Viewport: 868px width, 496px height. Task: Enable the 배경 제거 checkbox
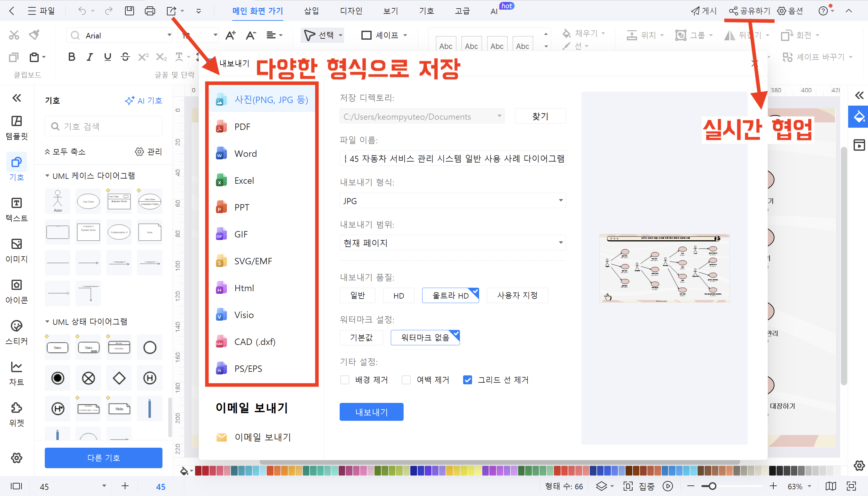(x=345, y=380)
